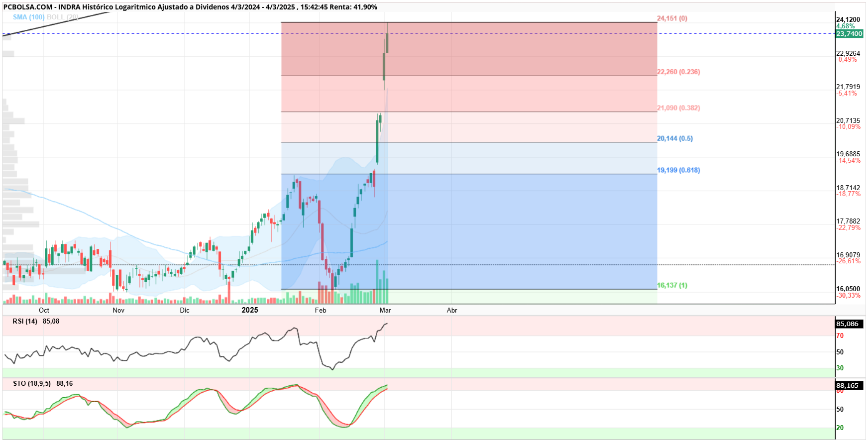Click the Mar label on time axis

[x=385, y=310]
